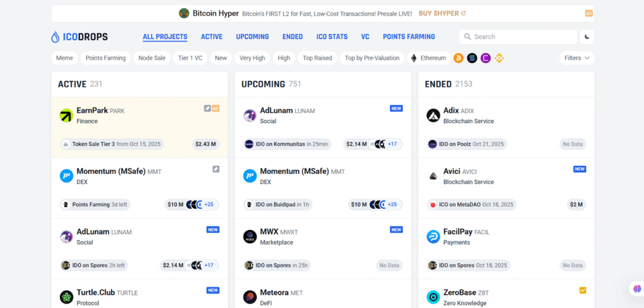
Task: Click the NEW badge on Avici card
Action: [579, 169]
